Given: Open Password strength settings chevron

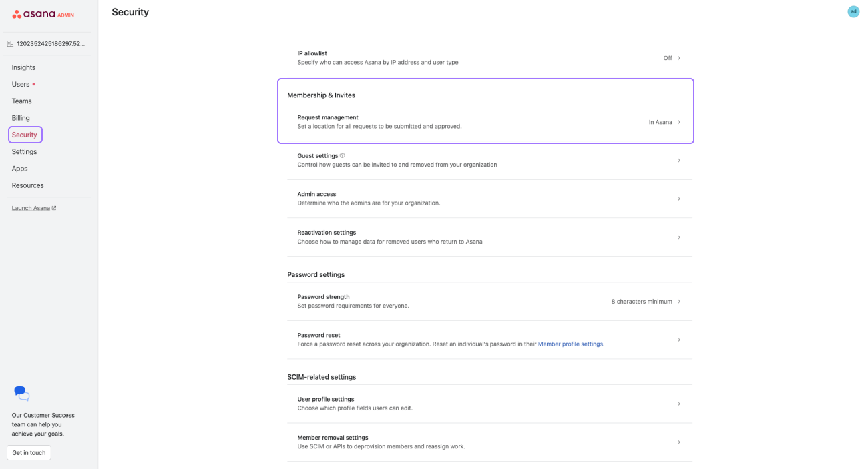Looking at the screenshot, I should click(679, 302).
